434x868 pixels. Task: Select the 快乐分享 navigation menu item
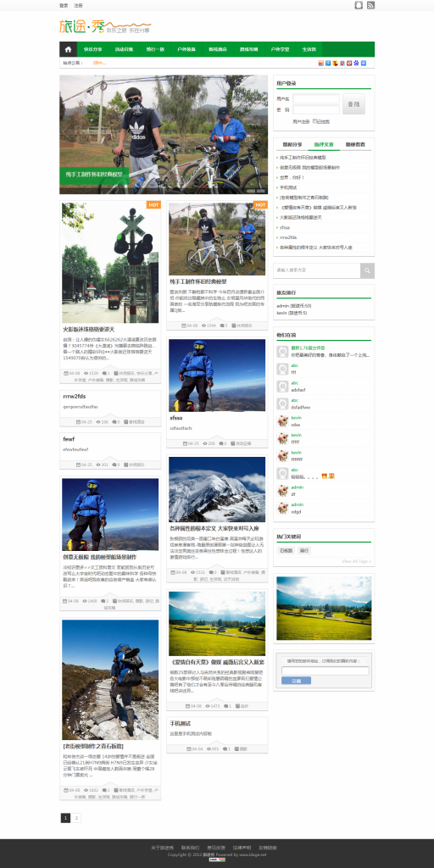click(x=92, y=49)
